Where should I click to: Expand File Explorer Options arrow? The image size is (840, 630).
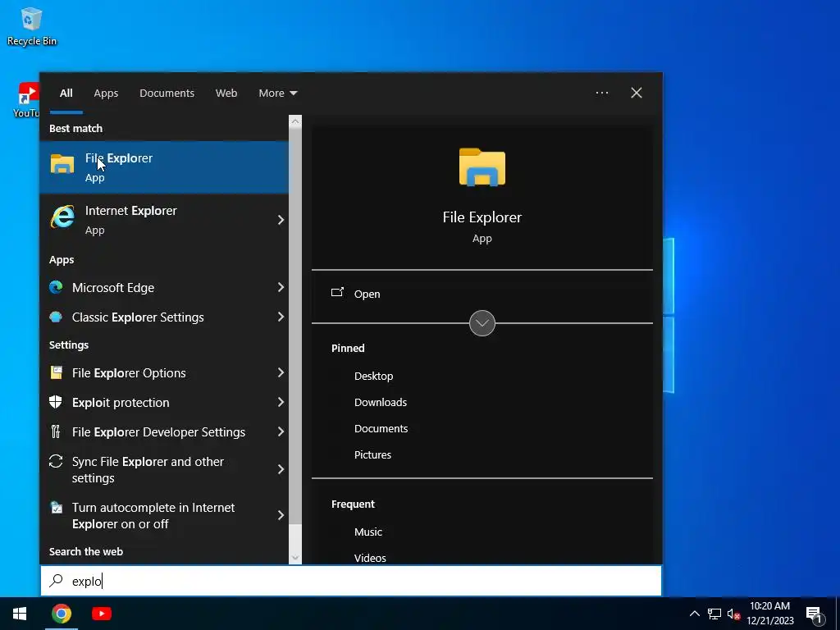(281, 372)
